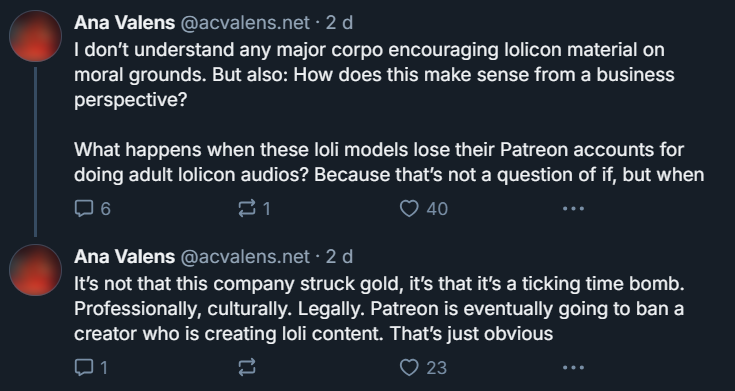The height and width of the screenshot is (391, 735).
Task: Open the '2 d' timestamp of 'major corpo' post
Action: pyautogui.click(x=339, y=23)
